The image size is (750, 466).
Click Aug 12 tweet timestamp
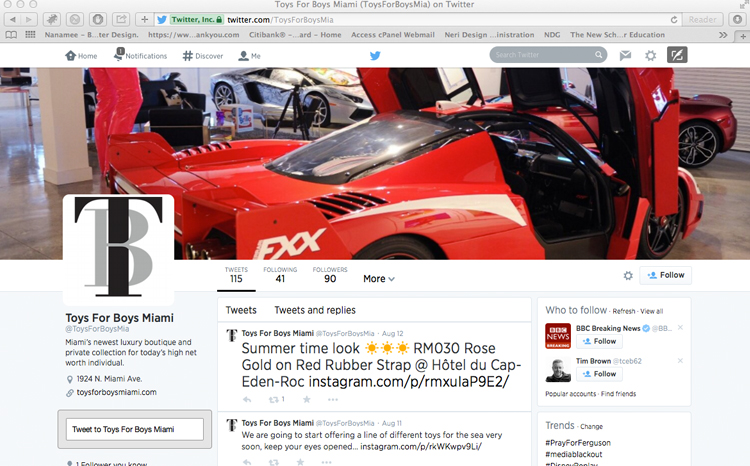pos(392,333)
